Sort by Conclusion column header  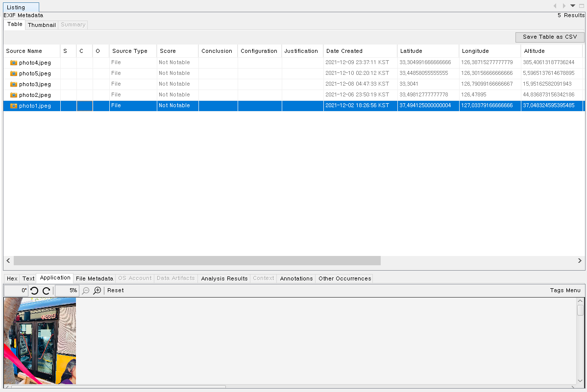[x=218, y=51]
